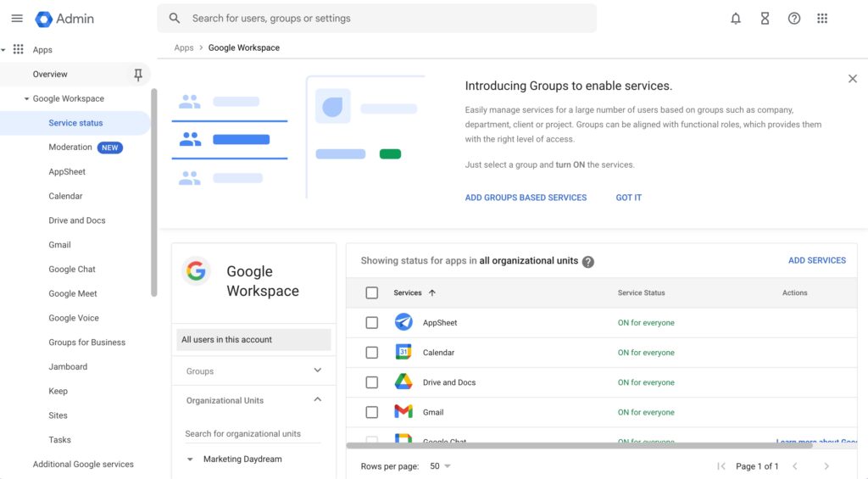868x479 pixels.
Task: Open the Rows per page dropdown
Action: [x=441, y=466]
